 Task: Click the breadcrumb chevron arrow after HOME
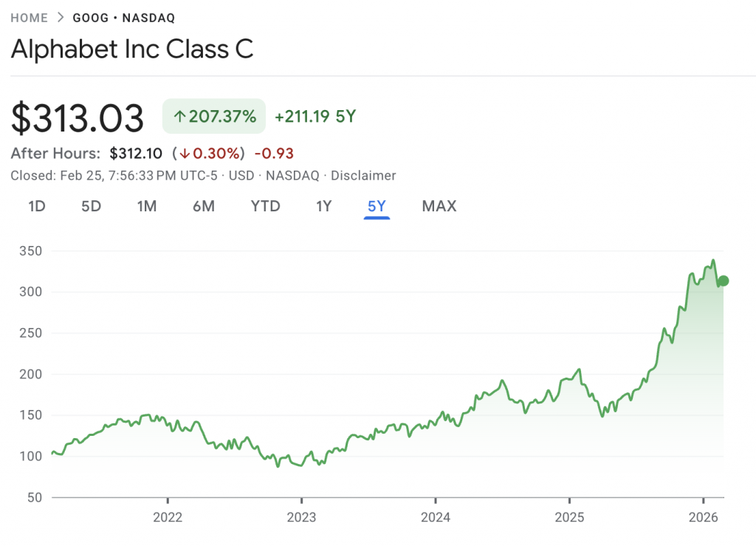61,18
